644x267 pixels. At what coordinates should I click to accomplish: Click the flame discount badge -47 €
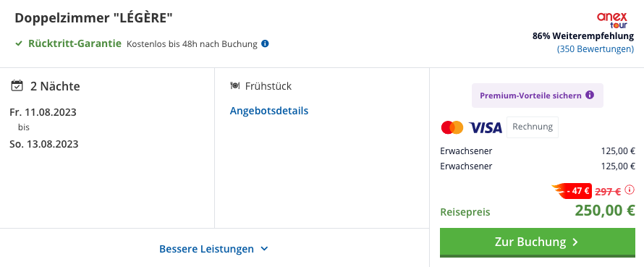tap(572, 191)
